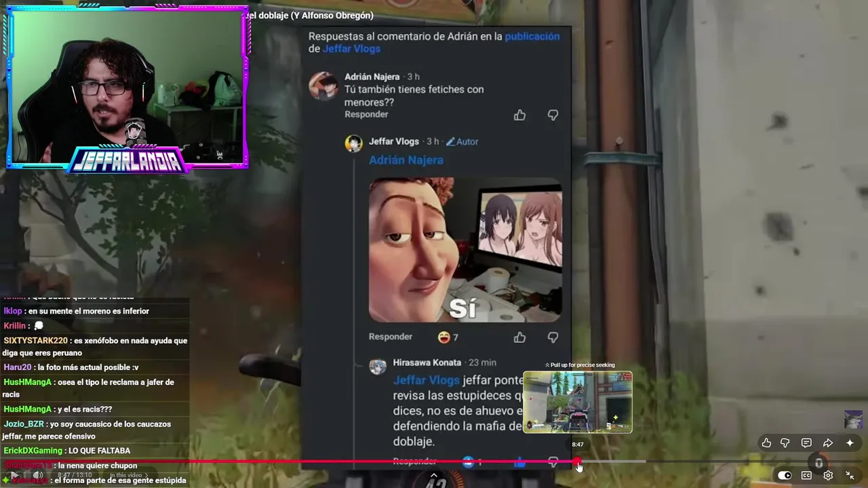Open Jeffar Vlogs reply avatar
Screen dimensions: 868x488
click(x=353, y=143)
